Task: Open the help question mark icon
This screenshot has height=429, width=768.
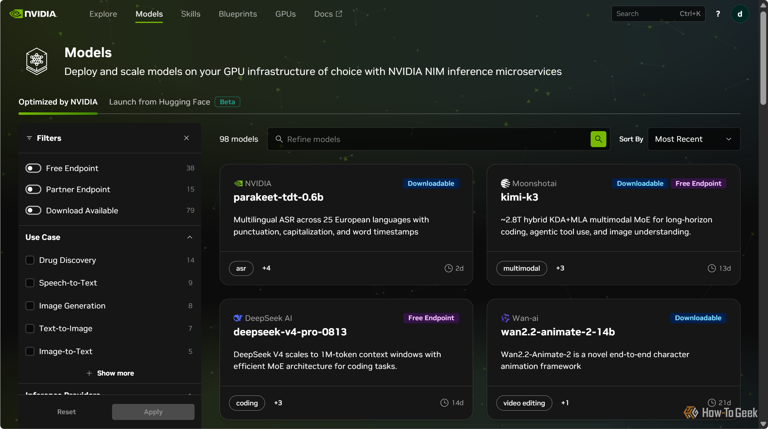Action: click(x=718, y=14)
